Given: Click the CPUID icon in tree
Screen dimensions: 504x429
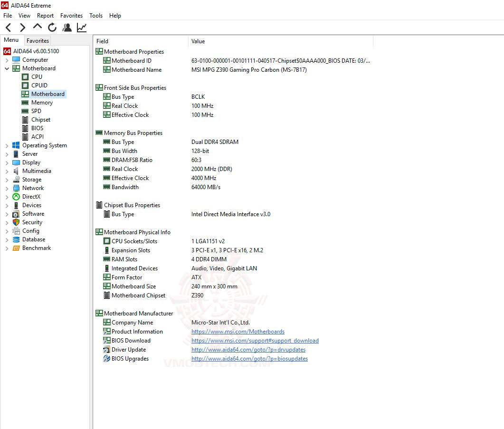Looking at the screenshot, I should click(x=25, y=86).
